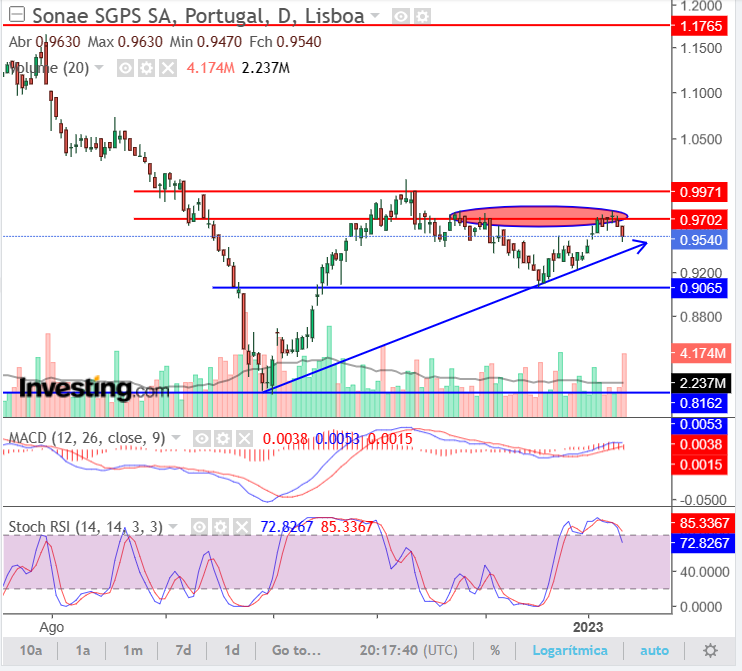Open Stoch RSI settings gear icon
The width and height of the screenshot is (742, 671).
pos(221,527)
